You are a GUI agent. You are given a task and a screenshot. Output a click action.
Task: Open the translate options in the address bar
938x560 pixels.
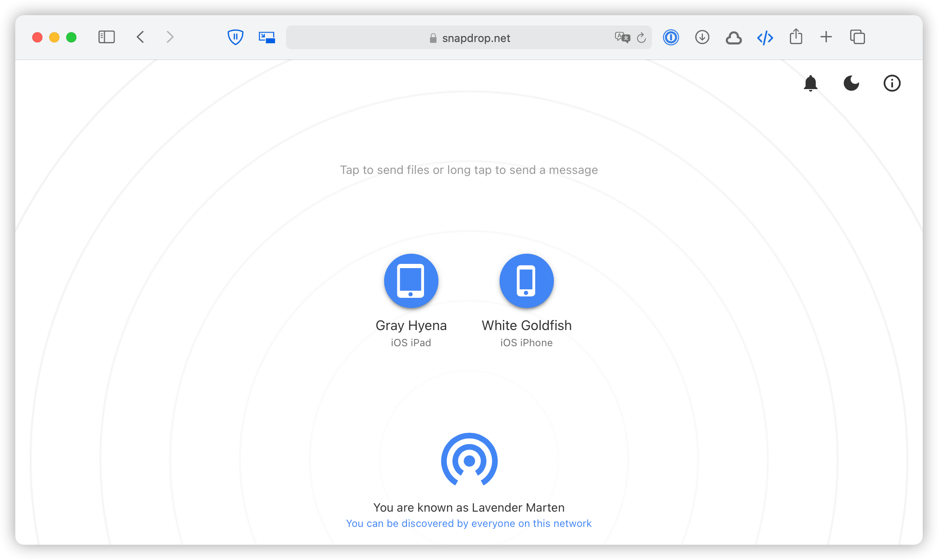(622, 37)
